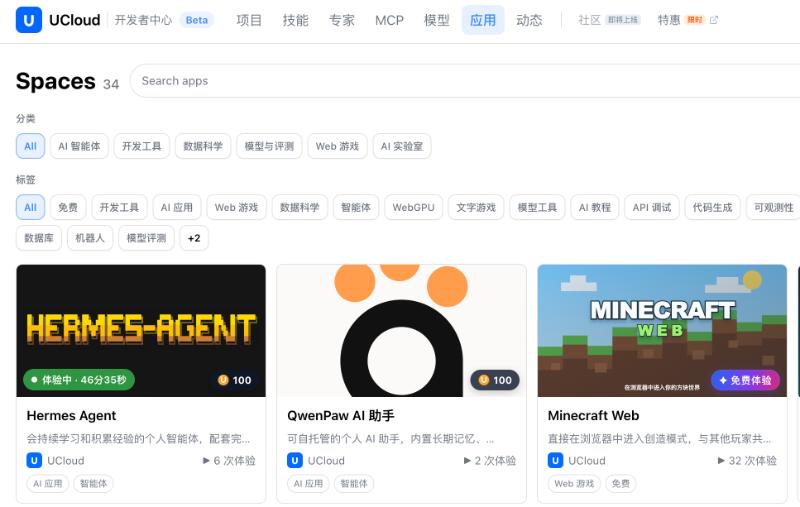Open the 项目 nav menu
The width and height of the screenshot is (800, 507).
click(249, 20)
